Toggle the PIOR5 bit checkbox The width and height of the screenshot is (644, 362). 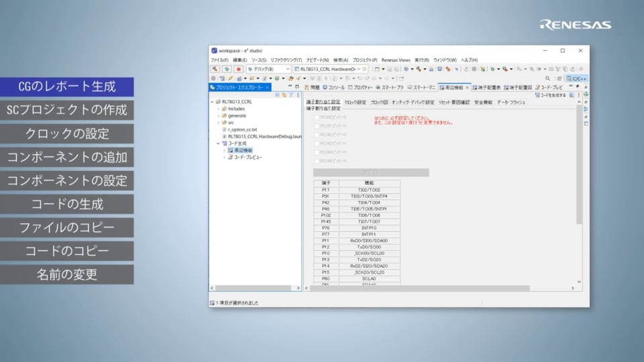click(316, 162)
